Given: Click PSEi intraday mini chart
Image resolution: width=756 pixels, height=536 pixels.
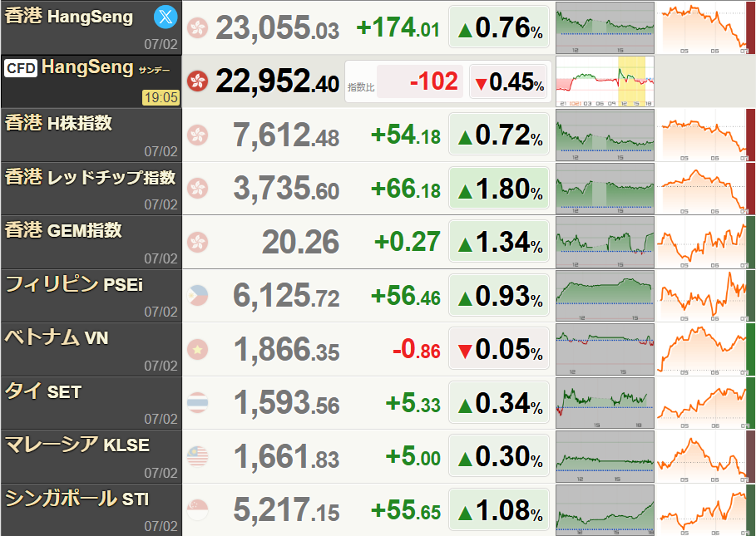Looking at the screenshot, I should coord(605,296).
